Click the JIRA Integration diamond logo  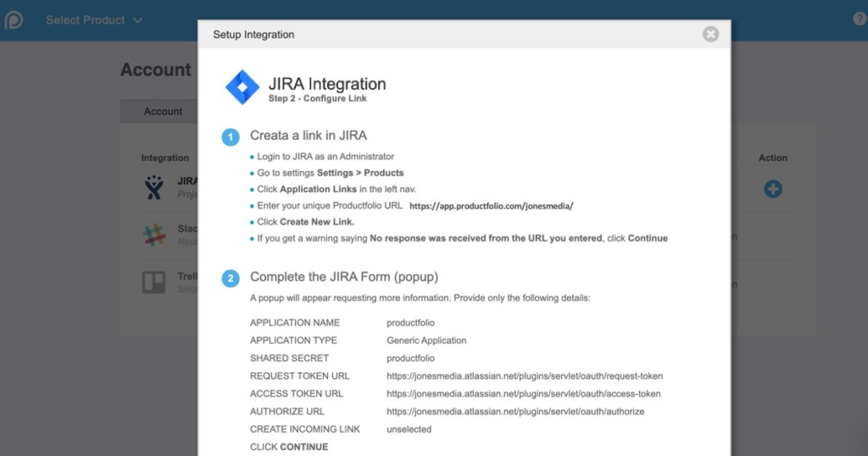tap(242, 87)
